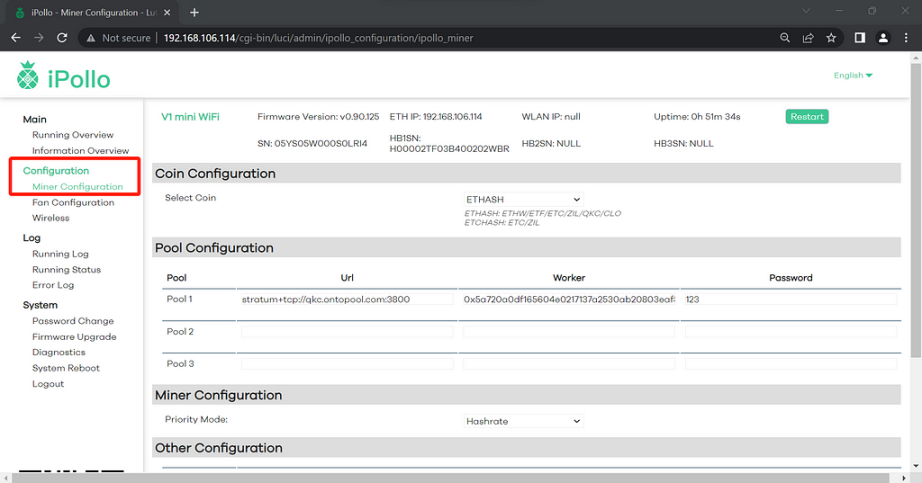The height and width of the screenshot is (483, 922).
Task: Click the ETH IP 192.168.106.114 text
Action: 436,116
